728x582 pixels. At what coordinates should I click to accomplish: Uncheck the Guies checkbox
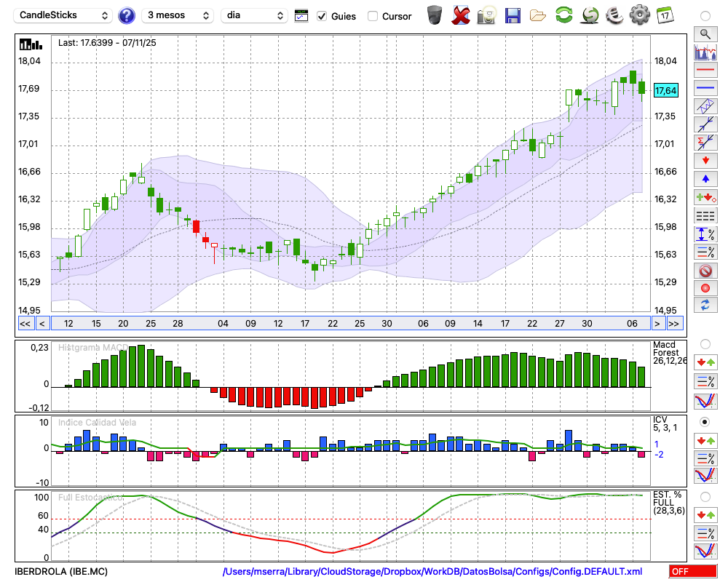click(x=323, y=16)
